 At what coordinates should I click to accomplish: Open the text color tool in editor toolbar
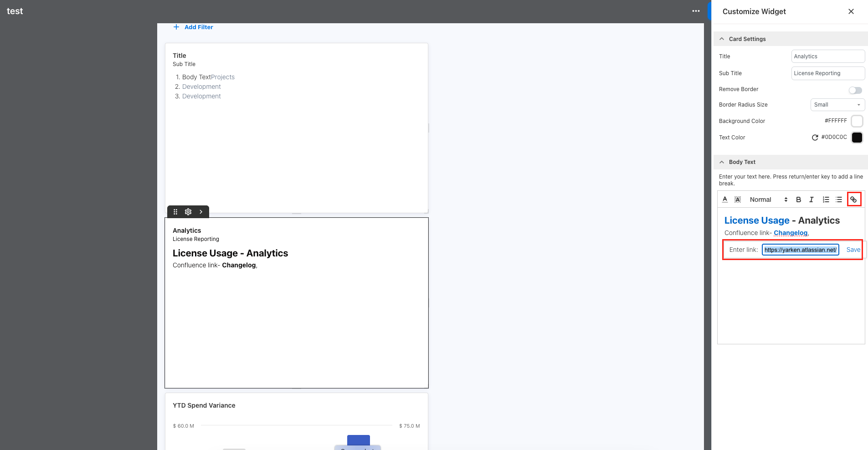[725, 199]
